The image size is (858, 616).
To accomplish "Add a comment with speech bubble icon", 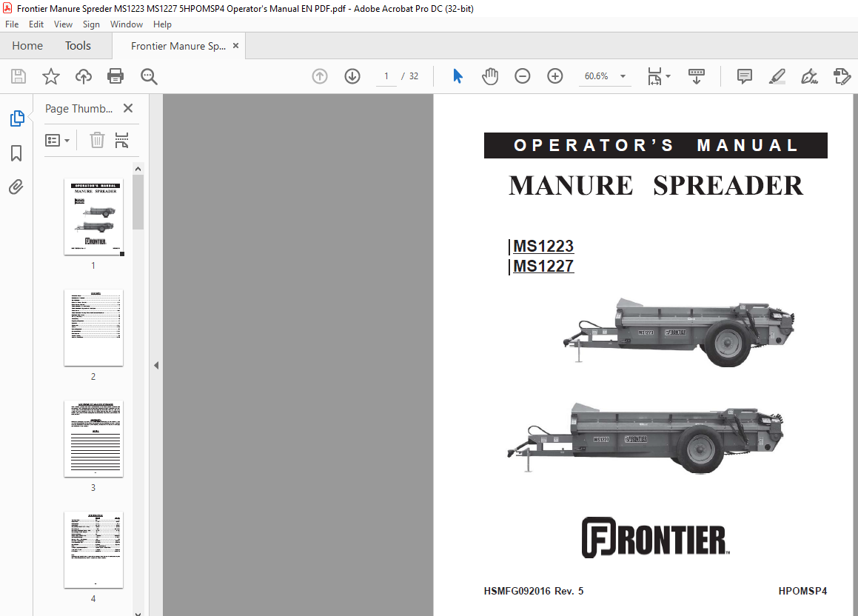I will coord(744,76).
